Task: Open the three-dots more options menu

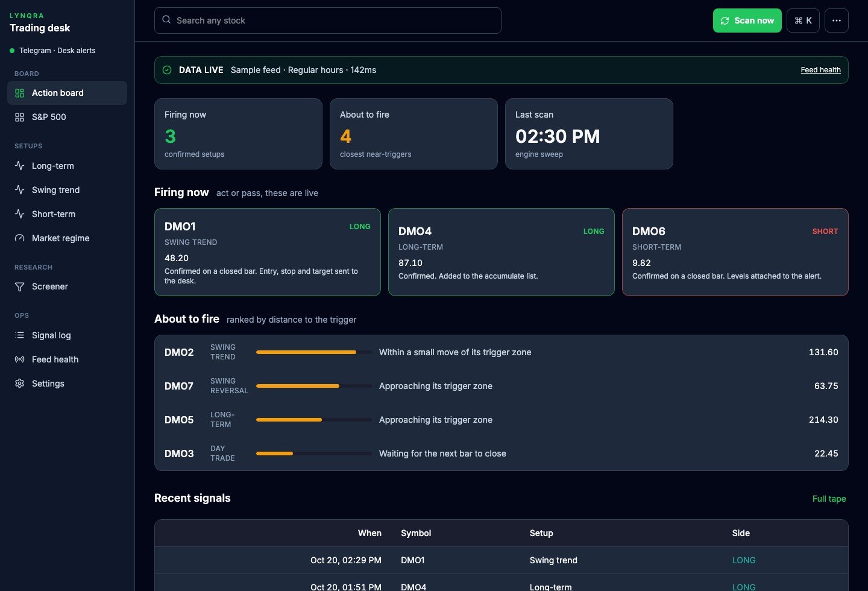Action: (x=837, y=21)
